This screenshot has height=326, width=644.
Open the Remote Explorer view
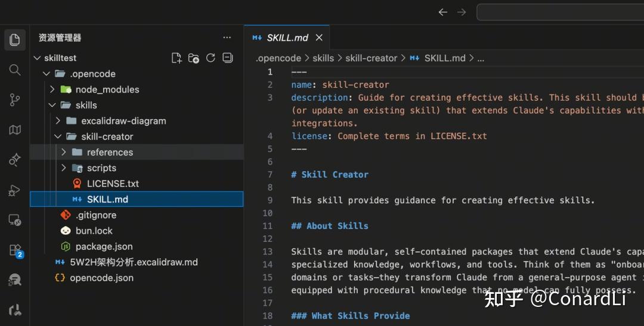tap(15, 220)
